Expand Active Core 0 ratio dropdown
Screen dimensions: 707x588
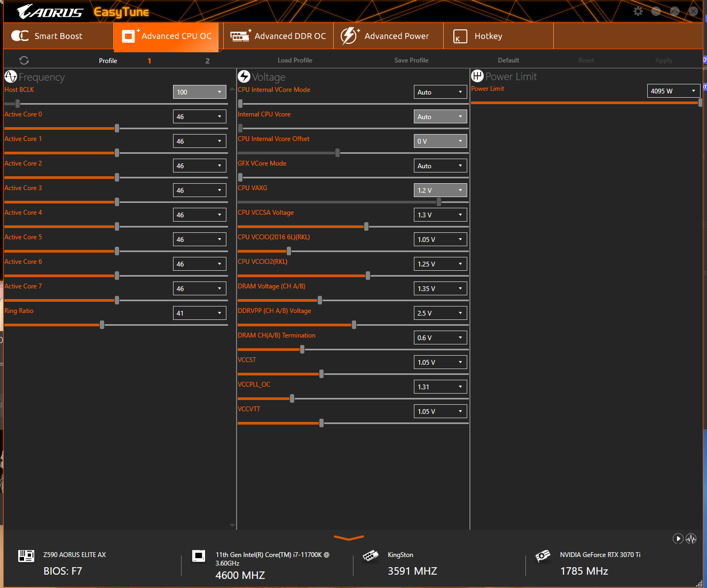(200, 116)
